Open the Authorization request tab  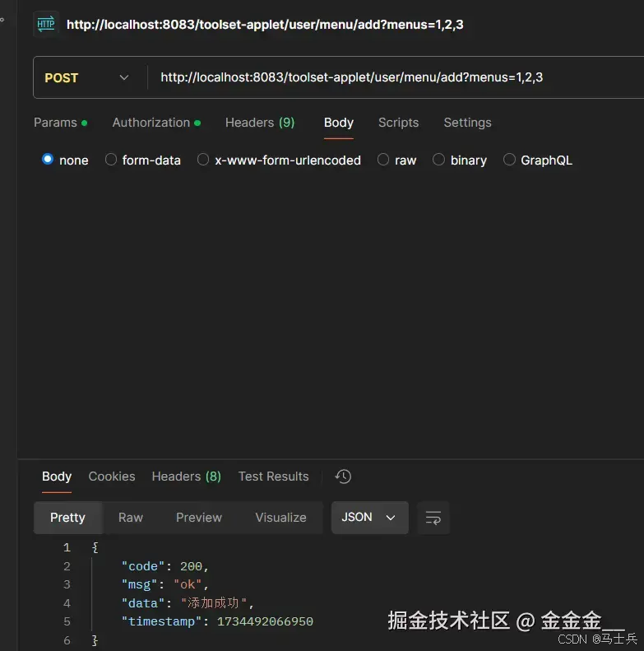[156, 123]
